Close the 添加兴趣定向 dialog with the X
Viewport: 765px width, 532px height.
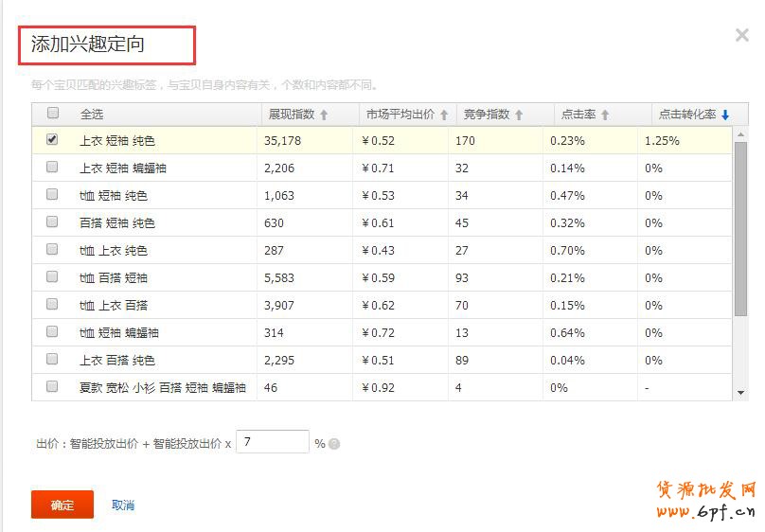coord(742,36)
